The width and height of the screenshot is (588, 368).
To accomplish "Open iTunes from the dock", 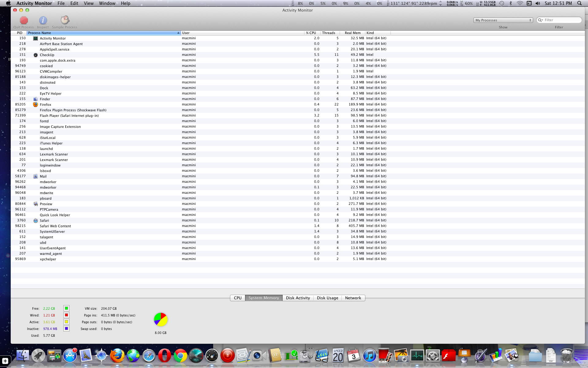I will [370, 356].
